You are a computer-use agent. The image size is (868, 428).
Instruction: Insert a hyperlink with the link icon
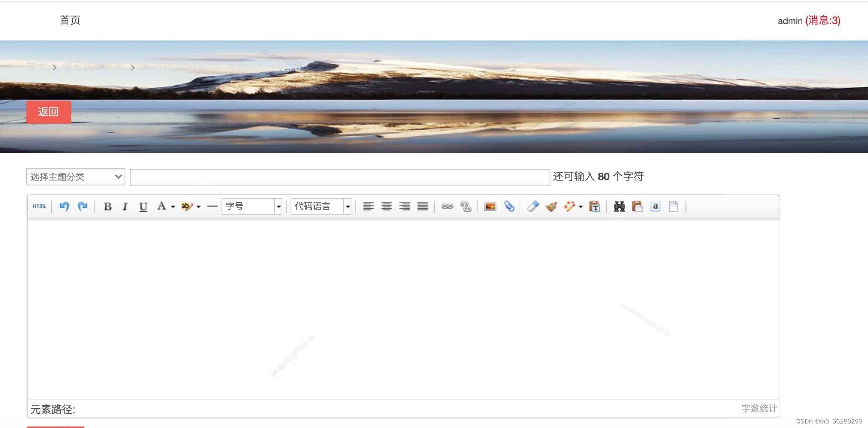point(447,206)
